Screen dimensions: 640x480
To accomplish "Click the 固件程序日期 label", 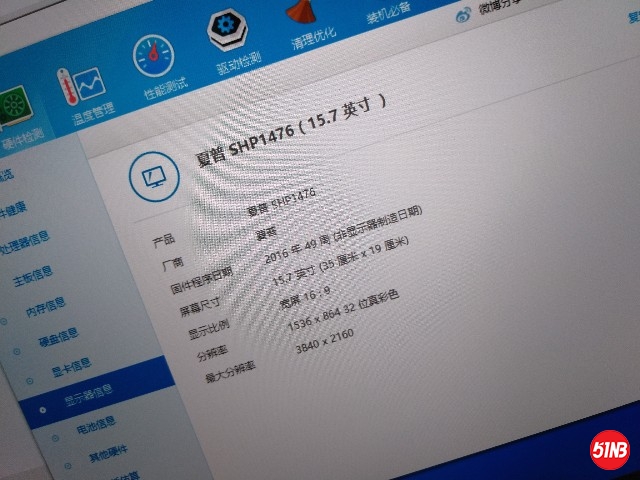I will point(202,280).
